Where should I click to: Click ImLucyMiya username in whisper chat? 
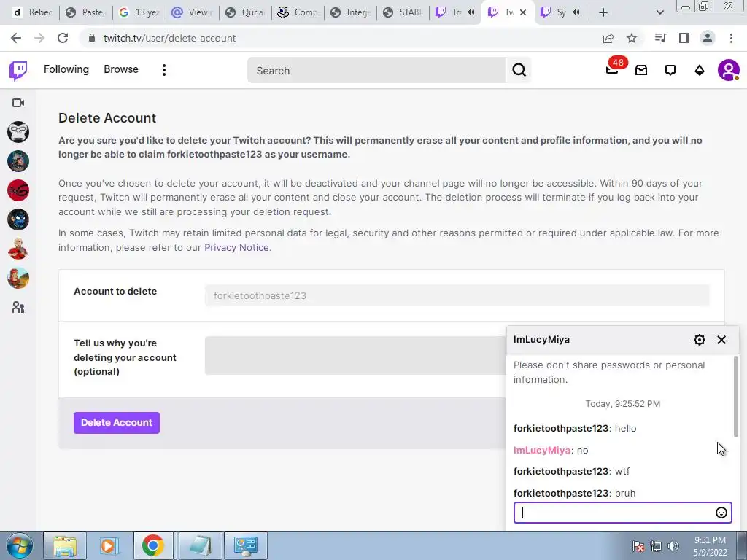tap(542, 450)
